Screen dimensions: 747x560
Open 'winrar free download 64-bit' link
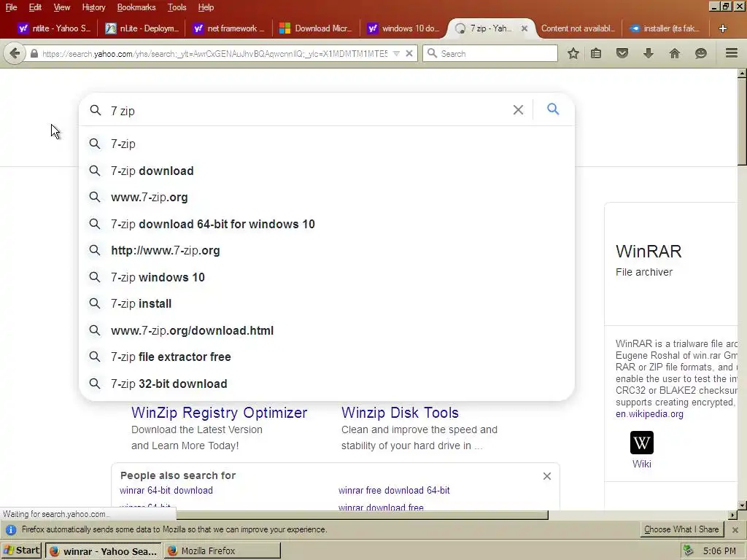394,491
